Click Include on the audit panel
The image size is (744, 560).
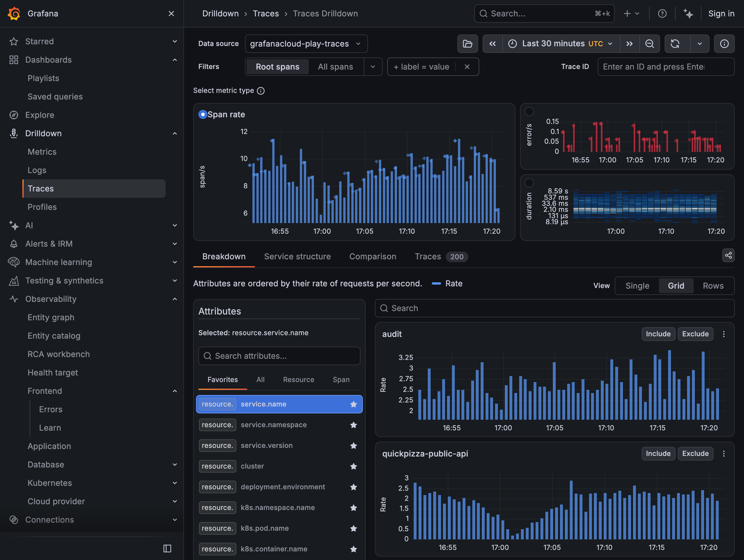pyautogui.click(x=658, y=334)
